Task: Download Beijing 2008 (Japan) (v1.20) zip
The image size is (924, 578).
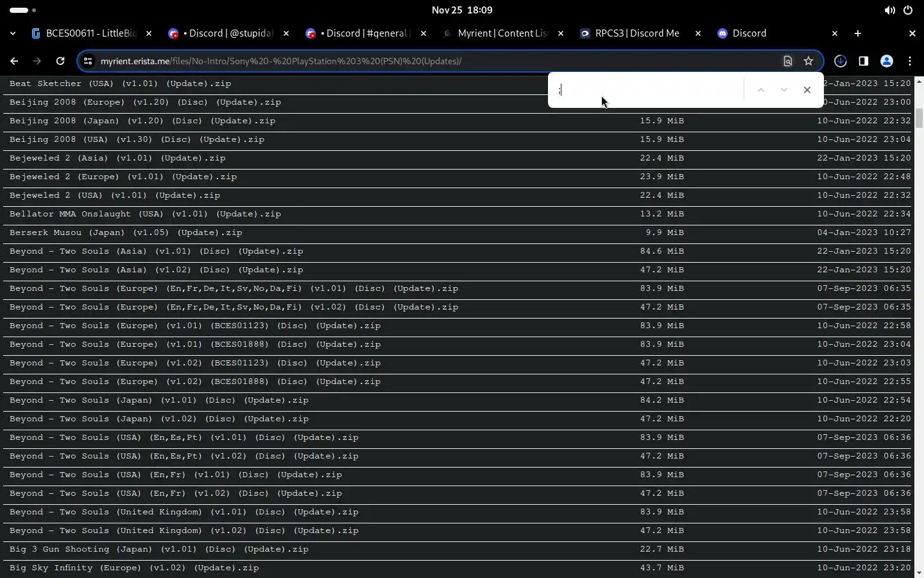Action: [x=142, y=121]
